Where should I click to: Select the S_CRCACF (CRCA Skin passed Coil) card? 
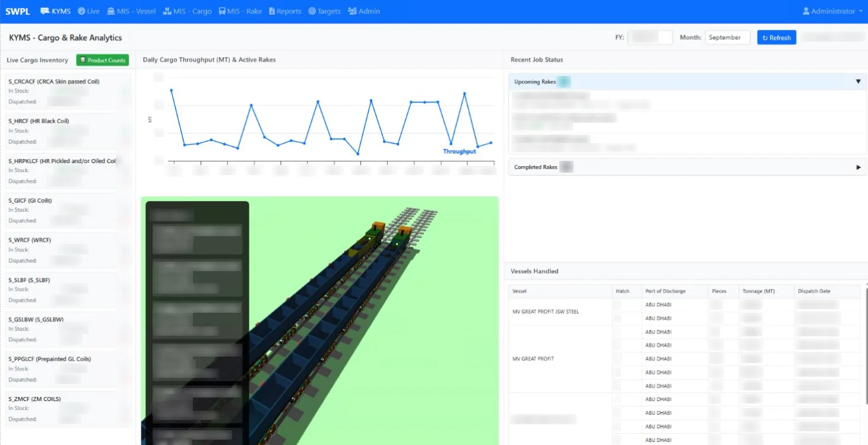[x=68, y=91]
